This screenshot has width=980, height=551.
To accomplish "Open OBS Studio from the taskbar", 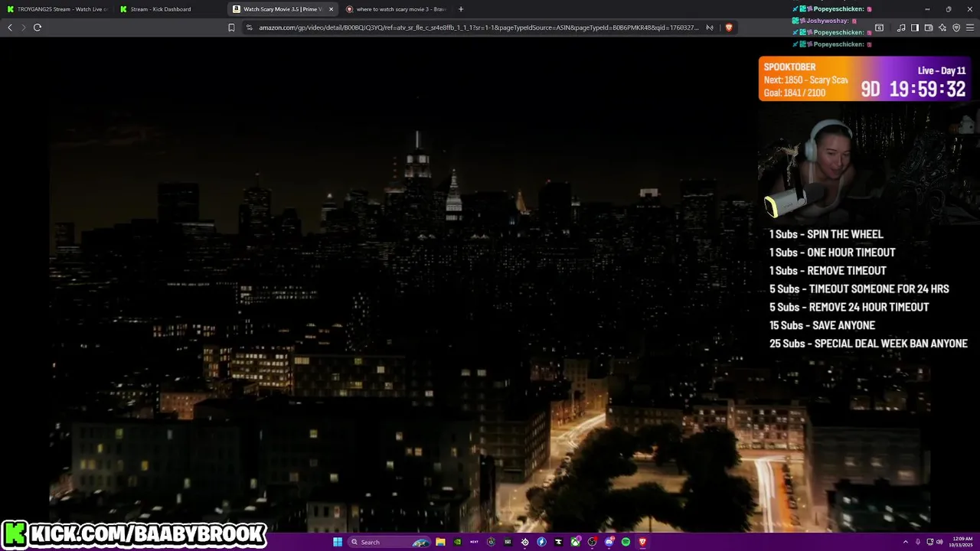I will pyautogui.click(x=592, y=542).
